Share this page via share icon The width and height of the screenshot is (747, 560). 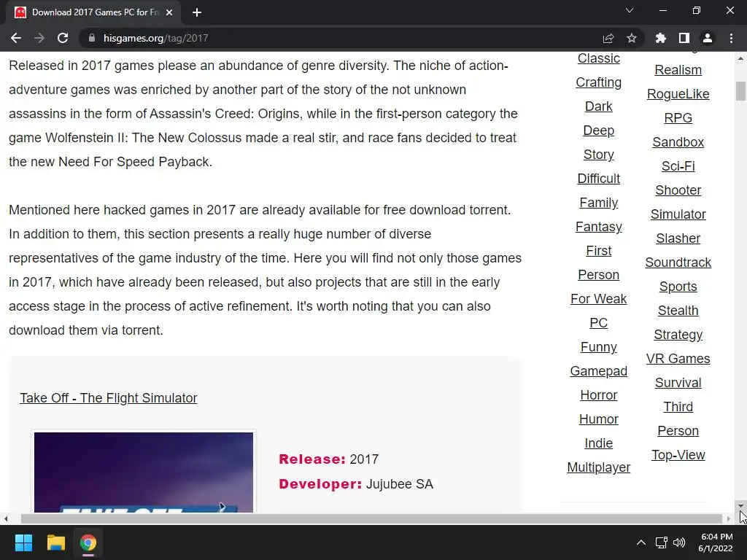(x=608, y=38)
